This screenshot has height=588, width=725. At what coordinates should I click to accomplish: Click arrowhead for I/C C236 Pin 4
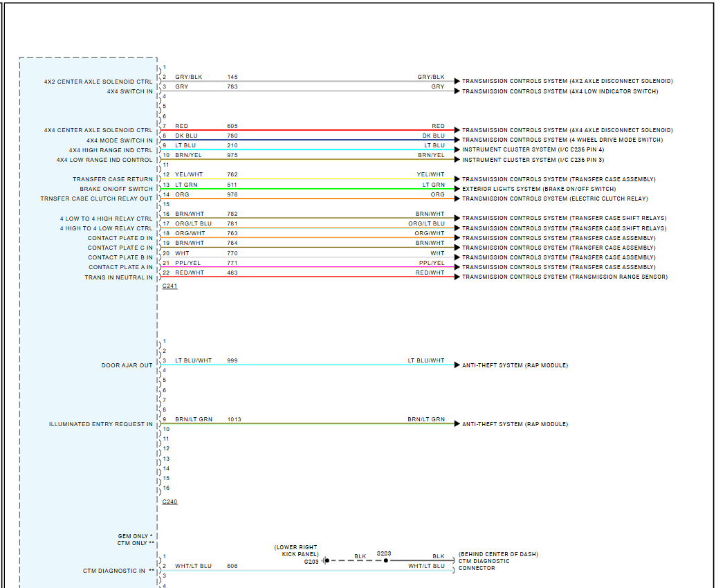click(457, 149)
